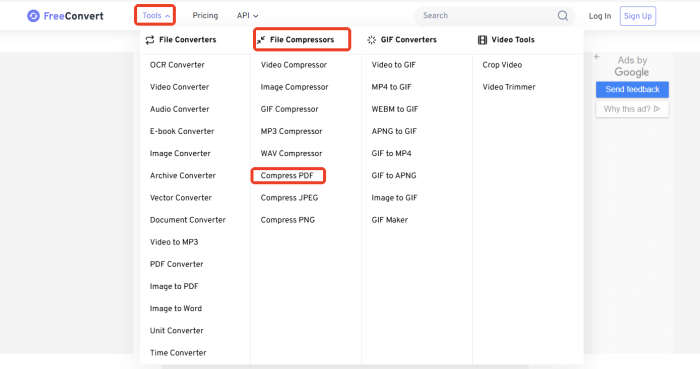Image resolution: width=700 pixels, height=369 pixels.
Task: Choose Compress JPEG
Action: 289,198
